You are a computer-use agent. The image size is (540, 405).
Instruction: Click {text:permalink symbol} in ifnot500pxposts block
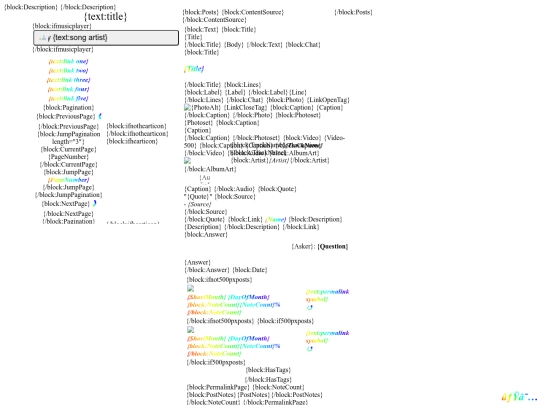[x=327, y=295]
